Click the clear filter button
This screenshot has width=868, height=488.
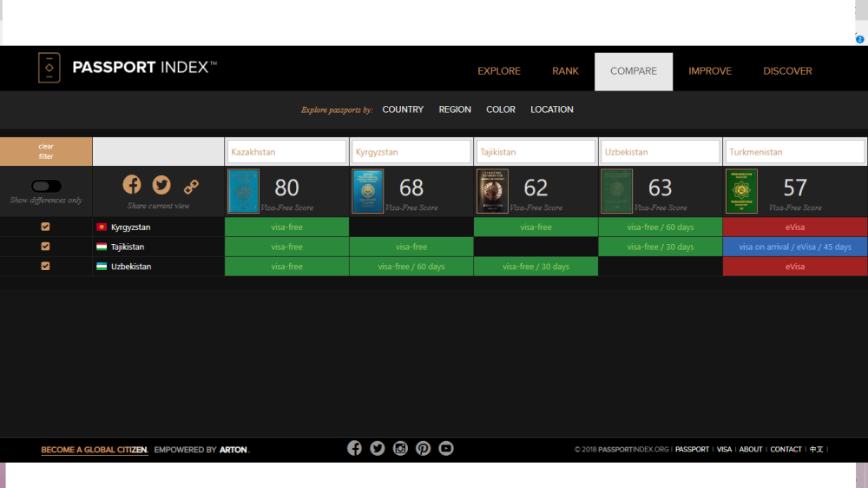click(46, 151)
